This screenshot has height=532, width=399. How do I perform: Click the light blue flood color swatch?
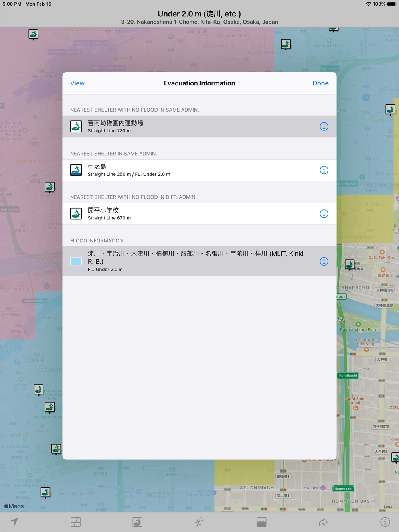[x=76, y=261]
